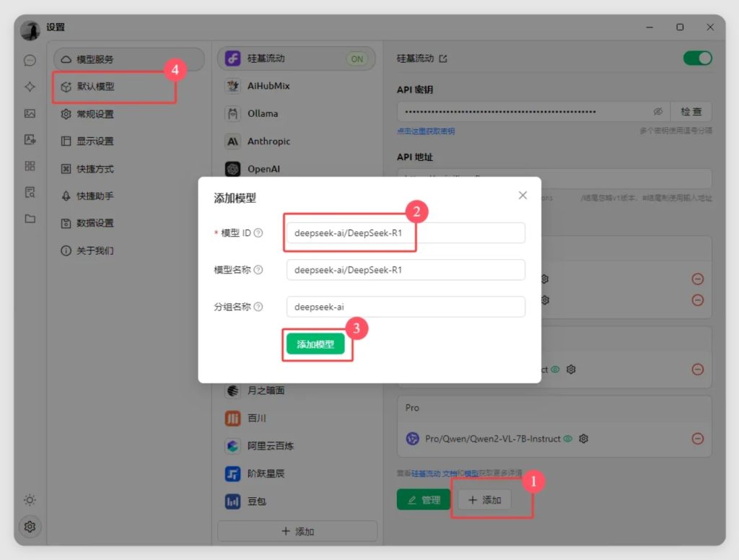The height and width of the screenshot is (560, 739).
Task: Switch theme with the sun icon
Action: tap(30, 499)
